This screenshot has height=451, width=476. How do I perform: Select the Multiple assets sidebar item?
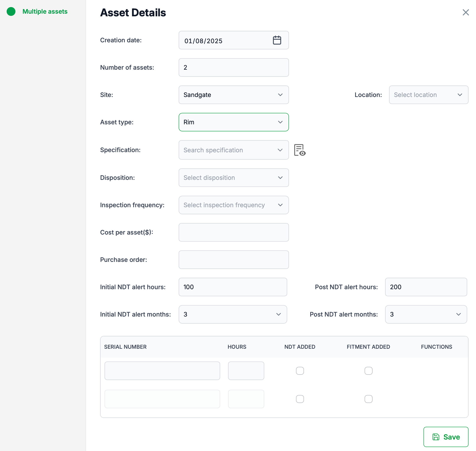coord(45,11)
